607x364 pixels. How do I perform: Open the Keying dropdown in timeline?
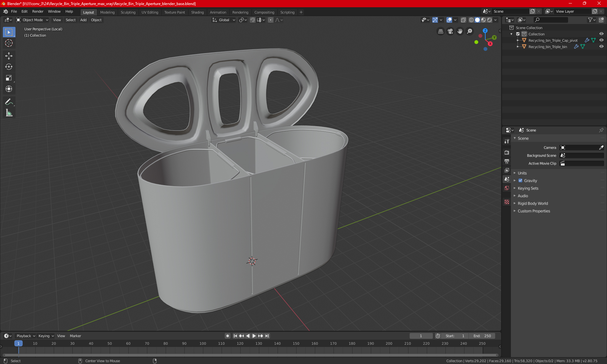pos(46,336)
